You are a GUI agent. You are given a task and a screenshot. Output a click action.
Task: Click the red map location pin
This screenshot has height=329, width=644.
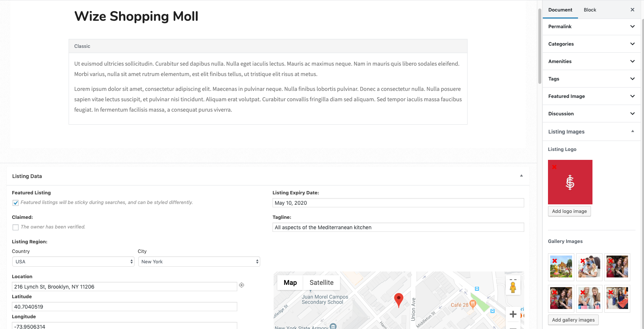(x=399, y=300)
